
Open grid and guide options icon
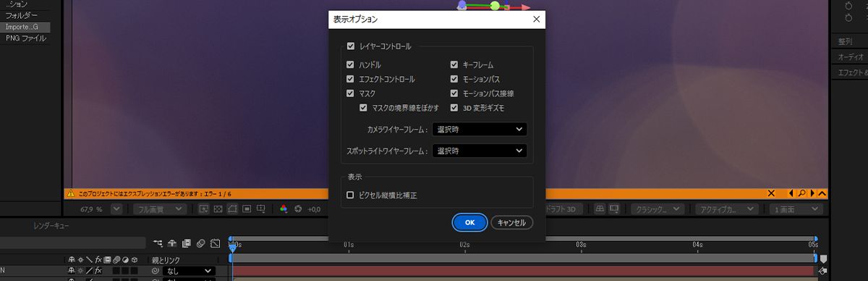(x=262, y=209)
